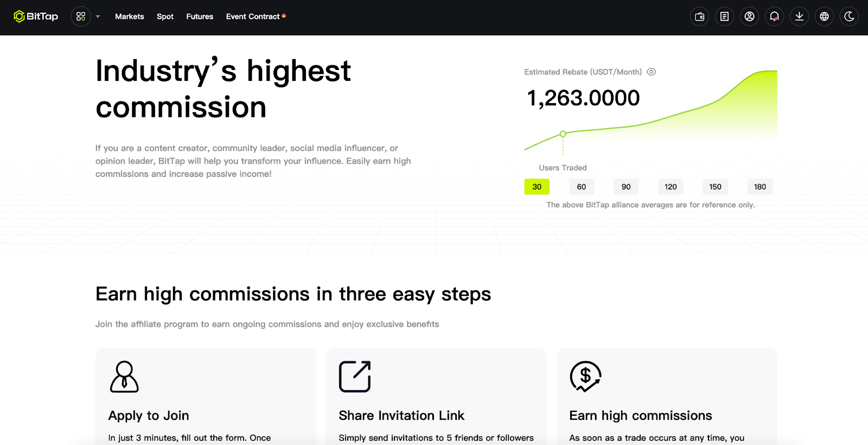
Task: Click the 'Industry's highest commission' heading
Action: pos(223,89)
